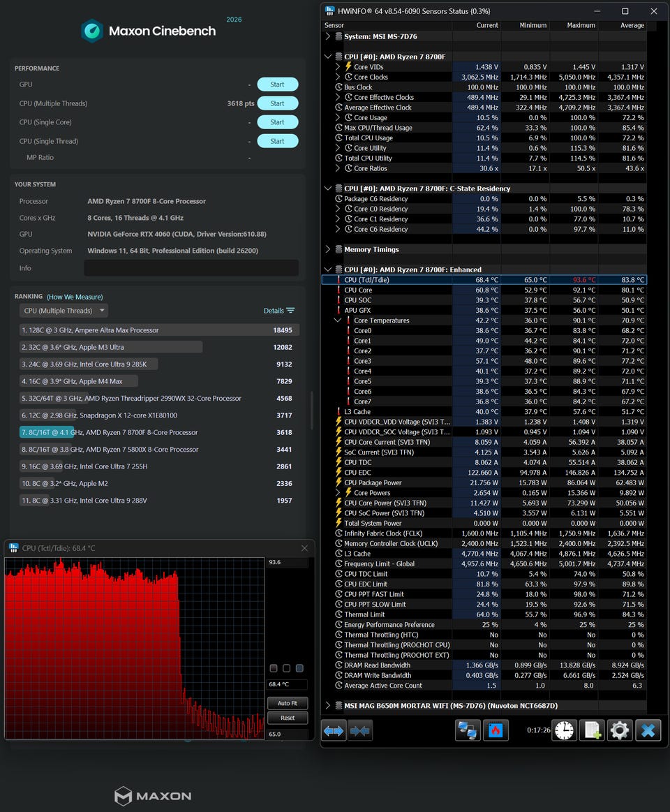This screenshot has width=670, height=812.
Task: Click the black middle color square in graph window
Action: 286,668
